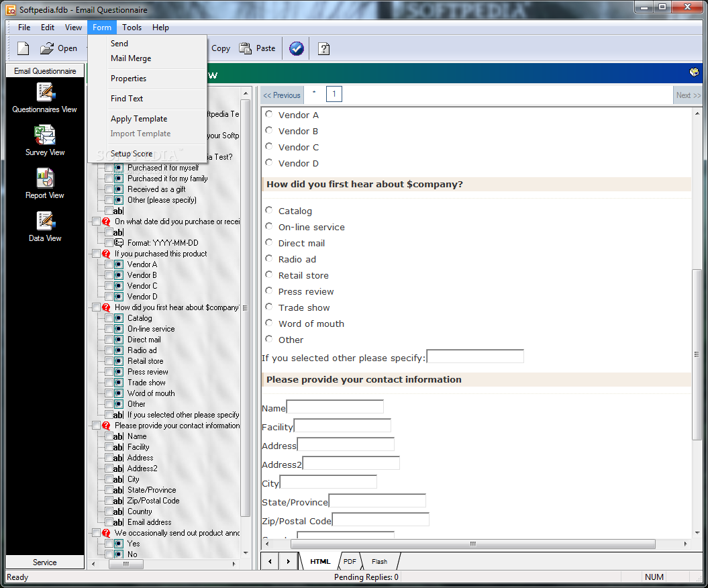Open the File menu
This screenshot has width=708, height=588.
tap(24, 28)
